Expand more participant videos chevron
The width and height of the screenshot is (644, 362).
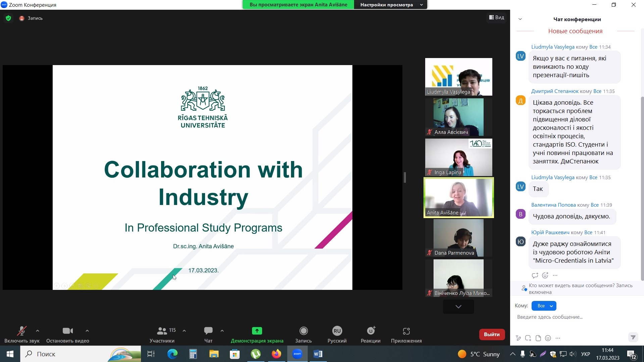[x=458, y=307]
